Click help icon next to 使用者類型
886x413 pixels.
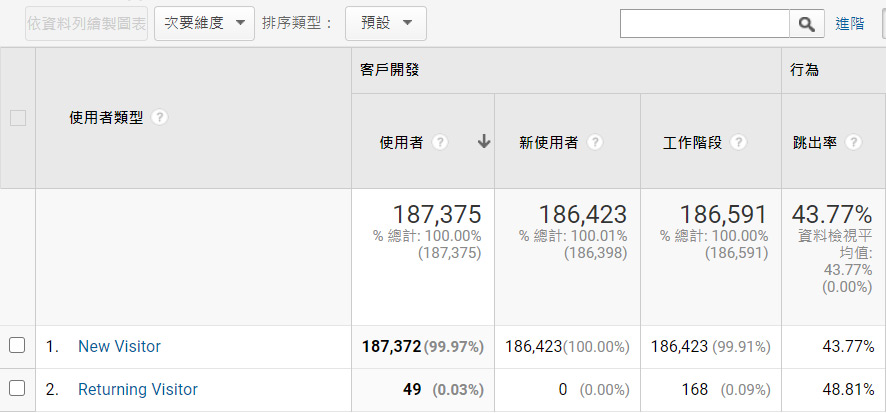[x=160, y=117]
